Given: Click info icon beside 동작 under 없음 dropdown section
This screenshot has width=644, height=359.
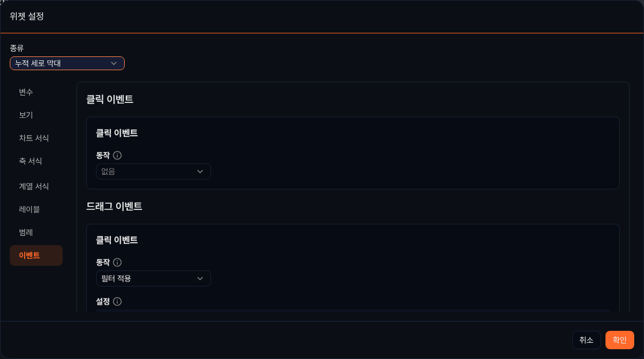Looking at the screenshot, I should [x=117, y=155].
